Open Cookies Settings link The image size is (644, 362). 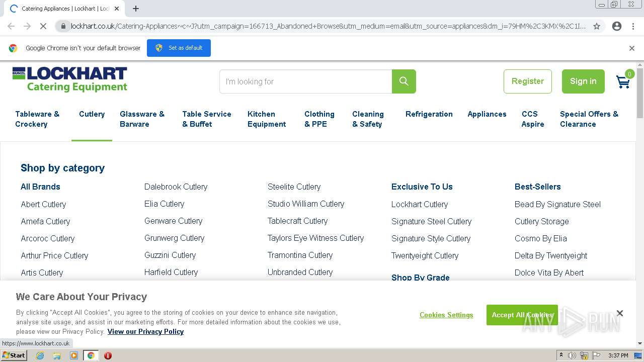446,315
